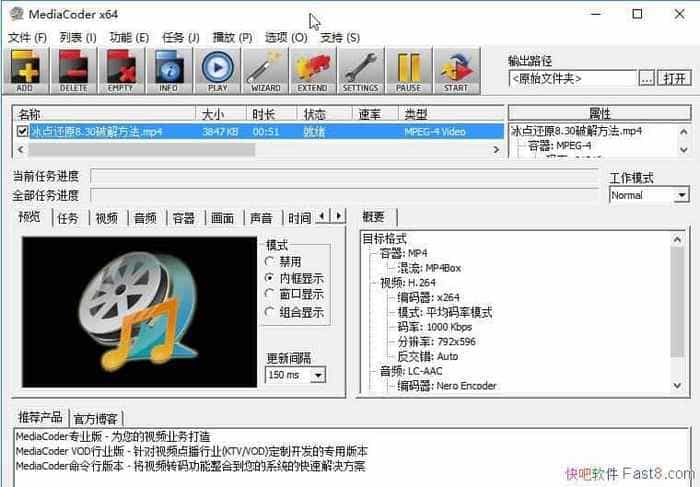Screen dimensions: 700x487
Task: Click the 属性 panel scroll up arrow
Action: [683, 132]
